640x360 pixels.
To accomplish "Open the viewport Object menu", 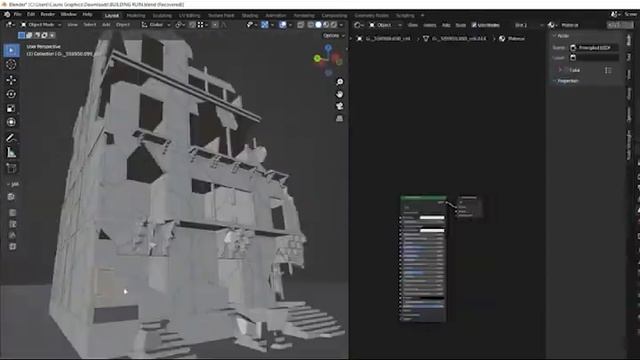I will pos(122,25).
